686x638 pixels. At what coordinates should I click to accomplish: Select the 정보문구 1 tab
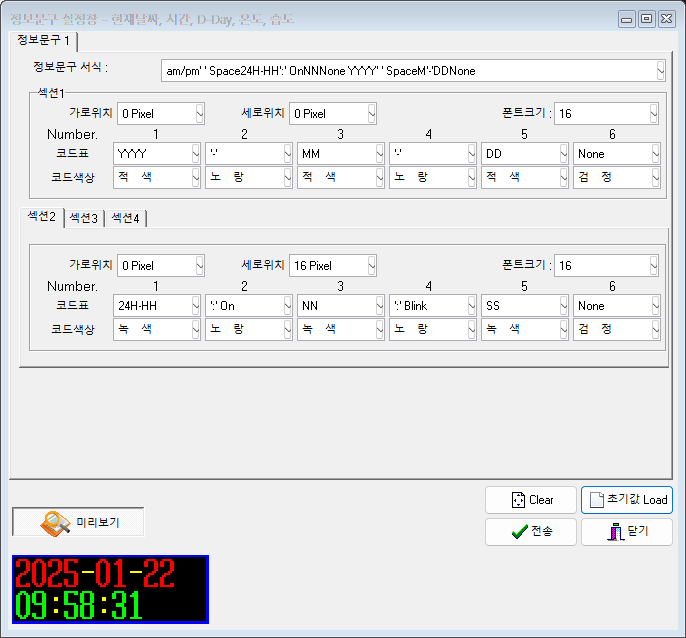coord(44,40)
